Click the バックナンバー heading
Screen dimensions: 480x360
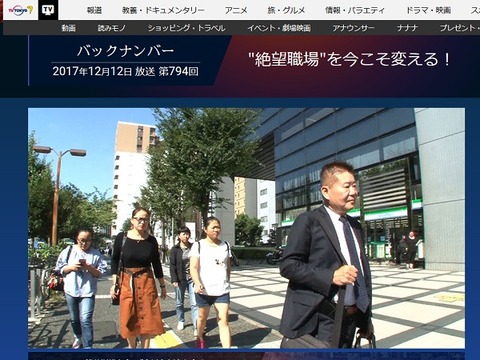pos(125,51)
